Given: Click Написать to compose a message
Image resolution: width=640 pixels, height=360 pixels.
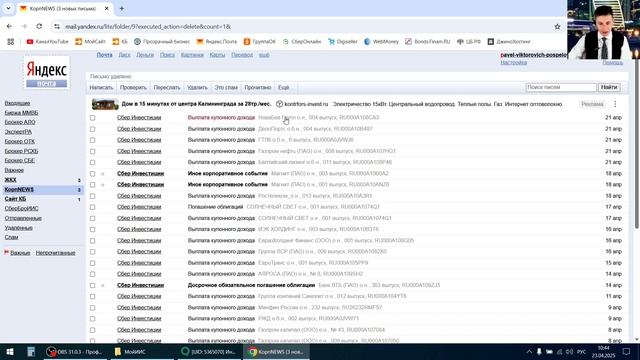Looking at the screenshot, I should pyautogui.click(x=101, y=87).
